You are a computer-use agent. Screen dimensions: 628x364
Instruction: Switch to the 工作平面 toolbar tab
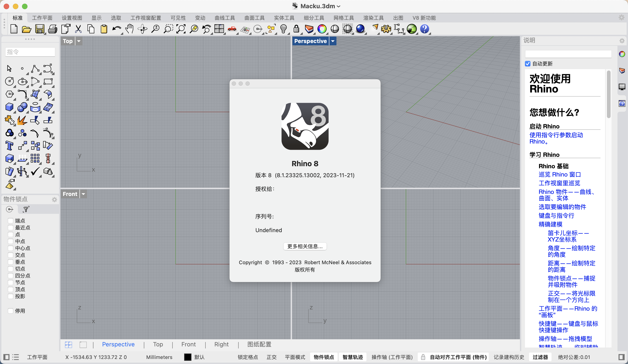[x=42, y=18]
